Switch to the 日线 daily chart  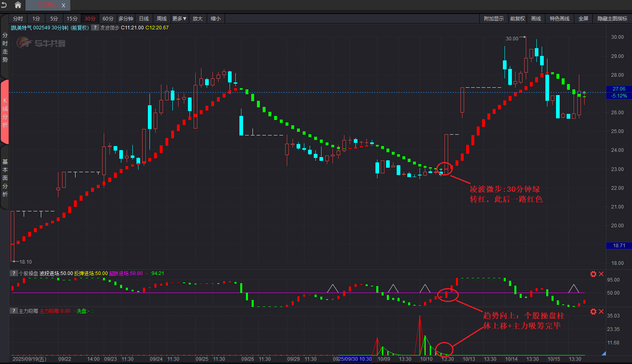click(x=144, y=19)
